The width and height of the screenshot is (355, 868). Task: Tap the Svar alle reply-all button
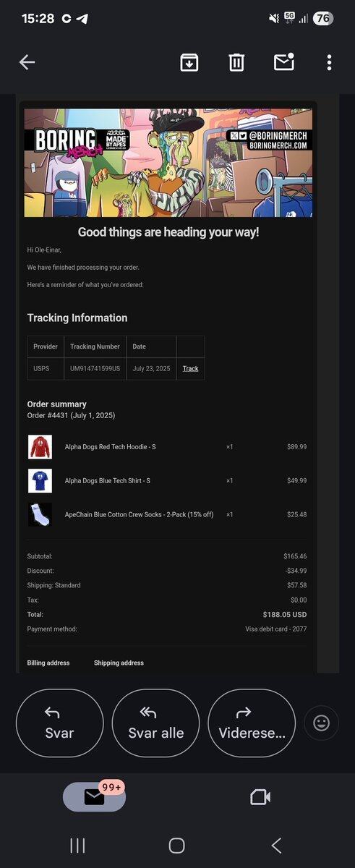155,723
